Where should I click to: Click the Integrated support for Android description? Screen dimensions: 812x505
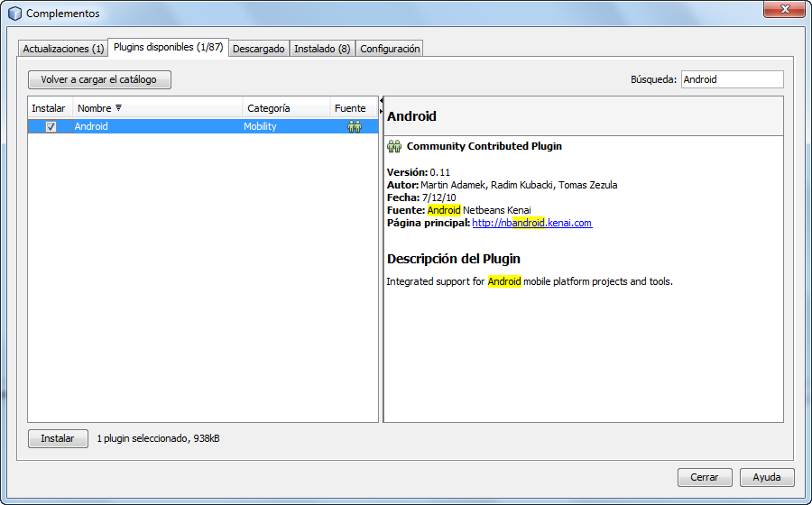(530, 281)
